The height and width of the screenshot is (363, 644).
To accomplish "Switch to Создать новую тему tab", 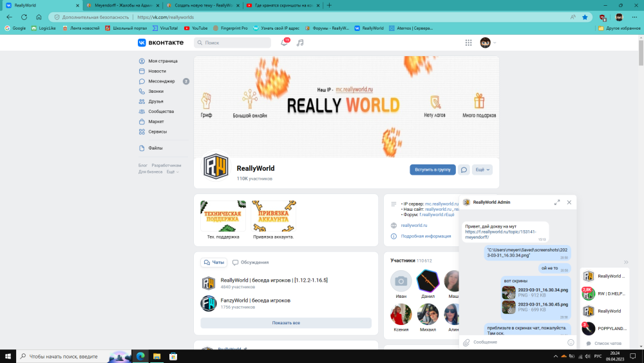I will point(203,5).
